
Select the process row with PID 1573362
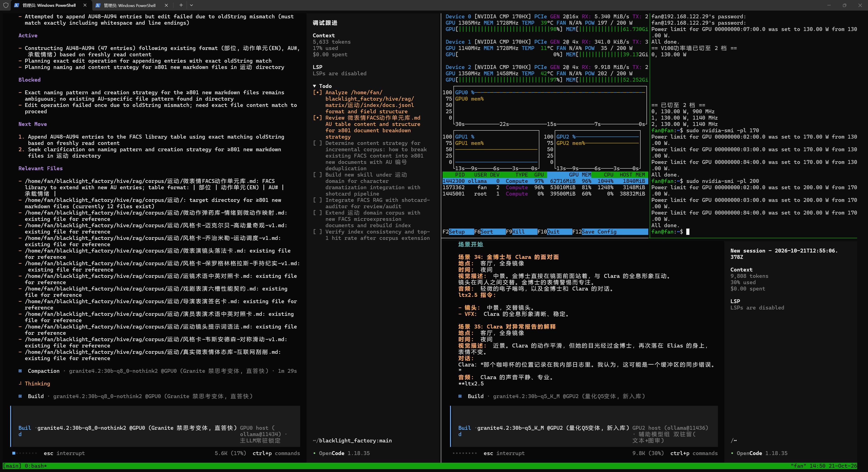545,187
